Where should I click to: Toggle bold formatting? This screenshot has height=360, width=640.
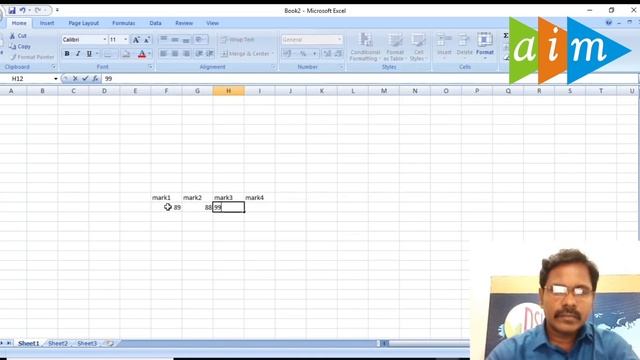pos(67,54)
